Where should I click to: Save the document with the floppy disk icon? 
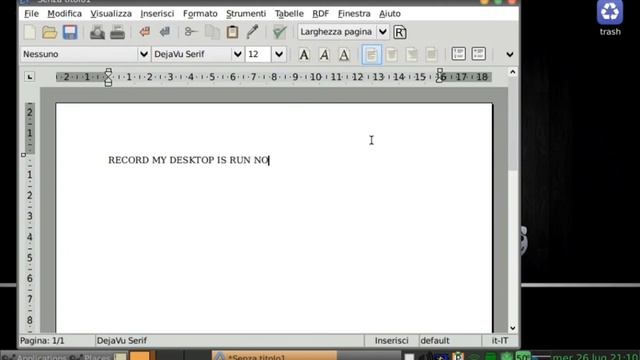[x=70, y=32]
